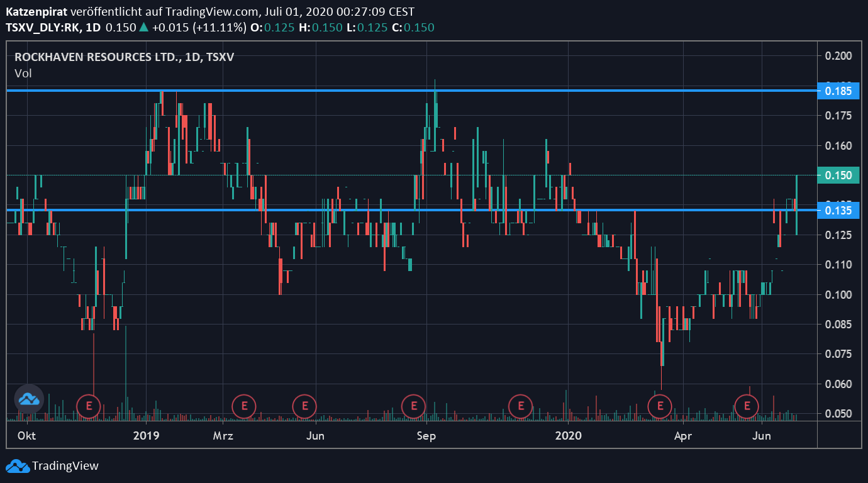This screenshot has height=483, width=868.
Task: Click the earnings marker left of the Apr label
Action: pyautogui.click(x=660, y=406)
